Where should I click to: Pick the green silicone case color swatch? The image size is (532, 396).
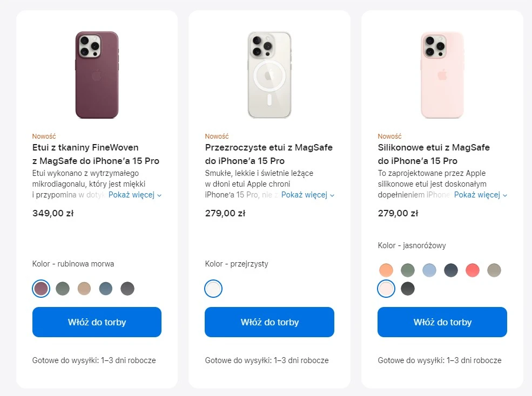coord(408,270)
